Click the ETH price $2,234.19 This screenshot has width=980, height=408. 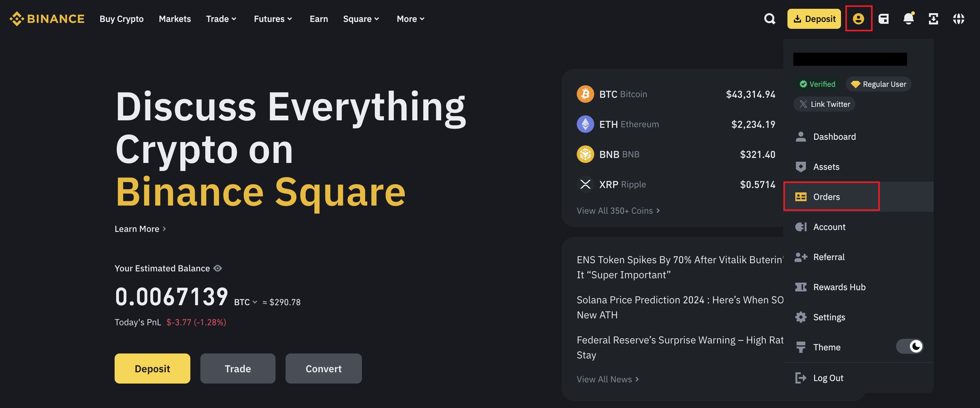tap(753, 124)
